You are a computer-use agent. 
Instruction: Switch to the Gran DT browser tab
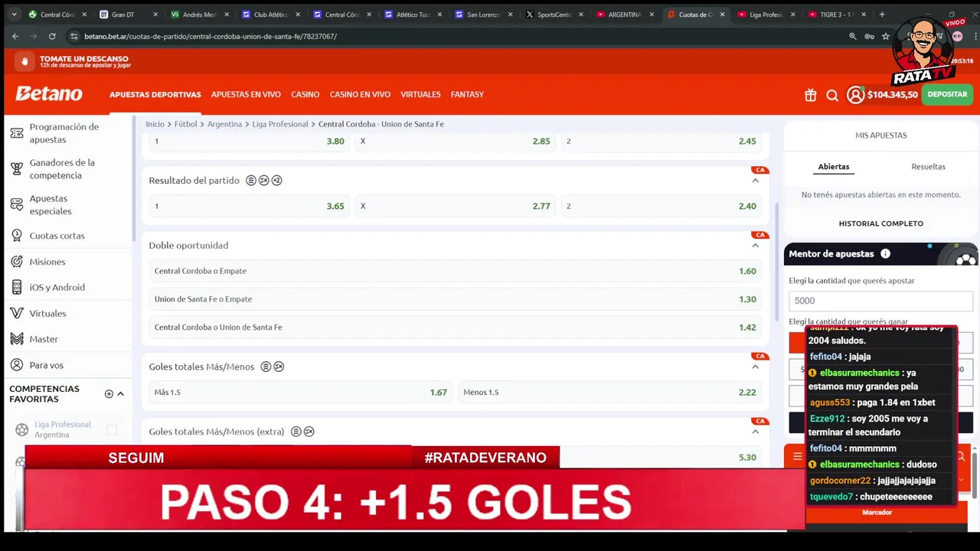click(x=128, y=14)
